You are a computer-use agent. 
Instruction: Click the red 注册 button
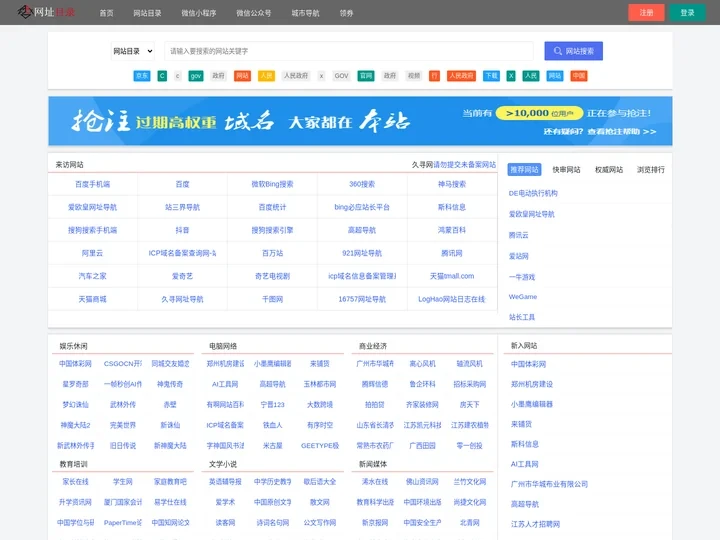coord(646,13)
